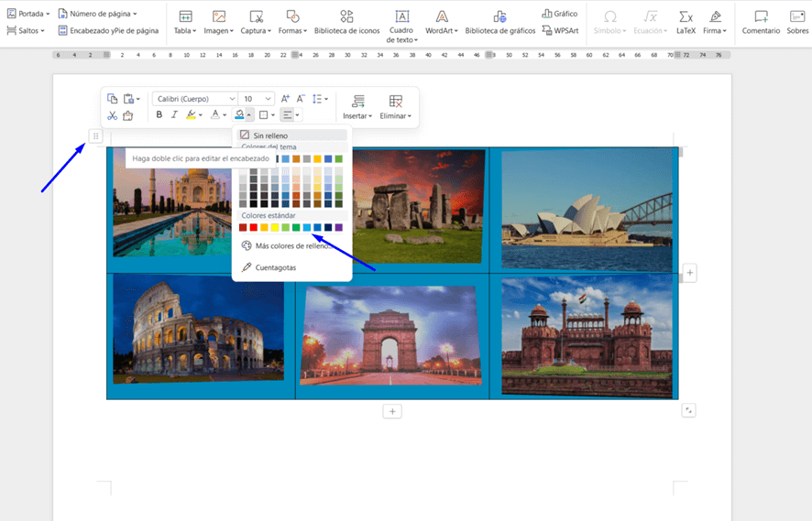812x521 pixels.
Task: Expand the font size 10 dropdown
Action: [269, 99]
